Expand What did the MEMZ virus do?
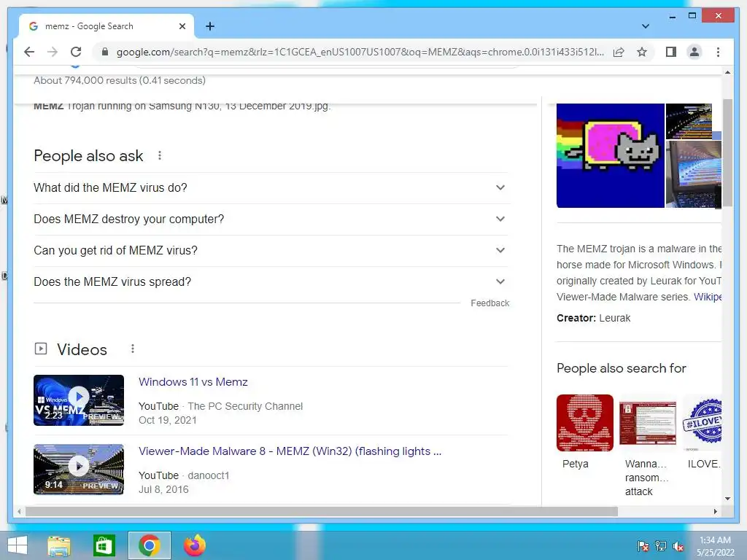 pyautogui.click(x=271, y=187)
